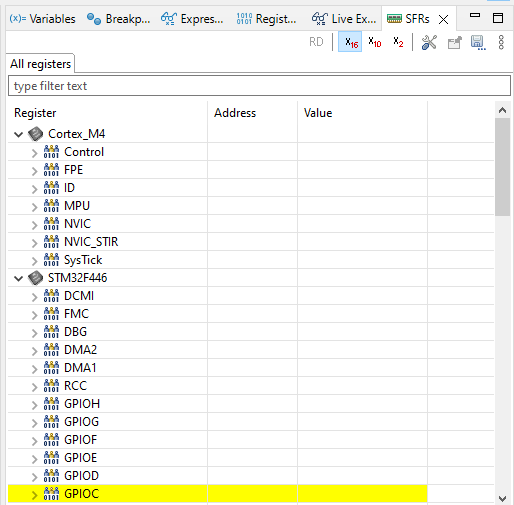Click the vertical scrollbar down arrow

pyautogui.click(x=502, y=498)
